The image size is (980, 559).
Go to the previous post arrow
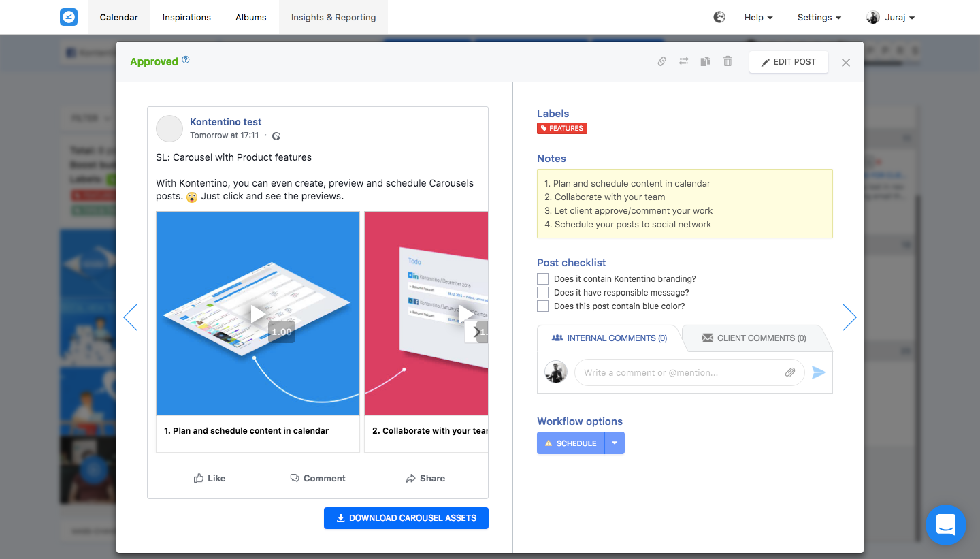130,317
